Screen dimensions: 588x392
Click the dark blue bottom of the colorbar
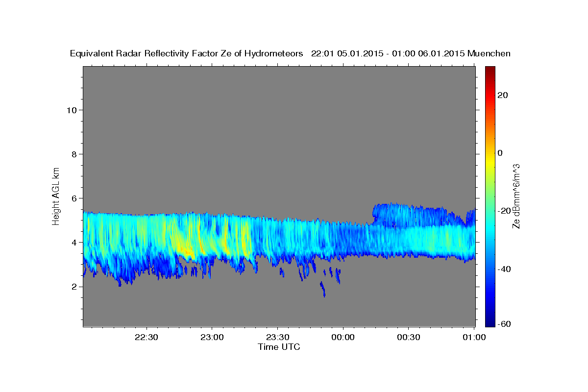coord(490,322)
